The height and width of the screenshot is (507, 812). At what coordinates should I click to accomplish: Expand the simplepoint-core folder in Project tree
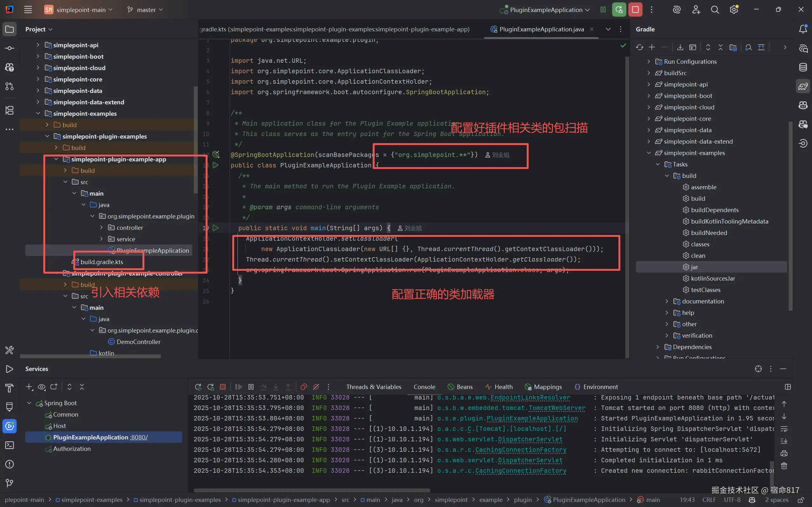38,80
